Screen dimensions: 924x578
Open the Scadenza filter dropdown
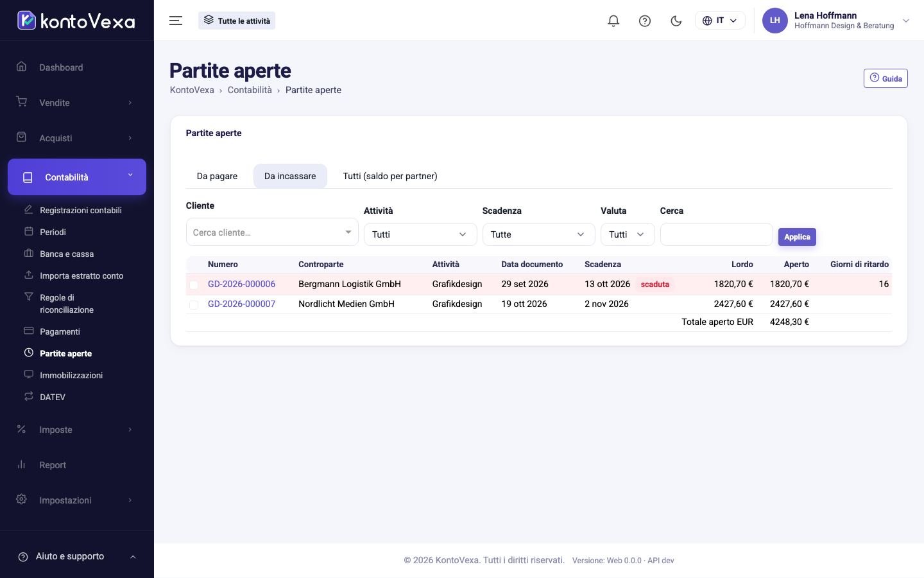538,234
